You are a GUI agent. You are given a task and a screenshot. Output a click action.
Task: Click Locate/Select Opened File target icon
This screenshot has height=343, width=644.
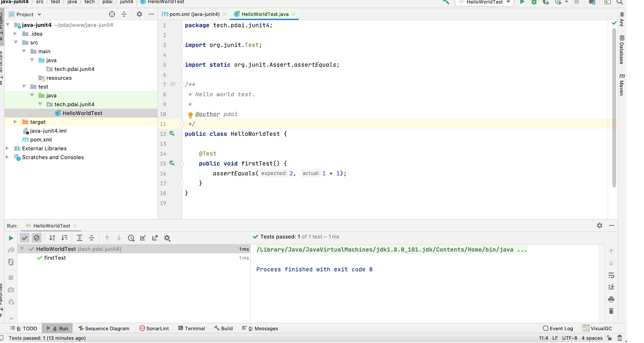point(112,14)
